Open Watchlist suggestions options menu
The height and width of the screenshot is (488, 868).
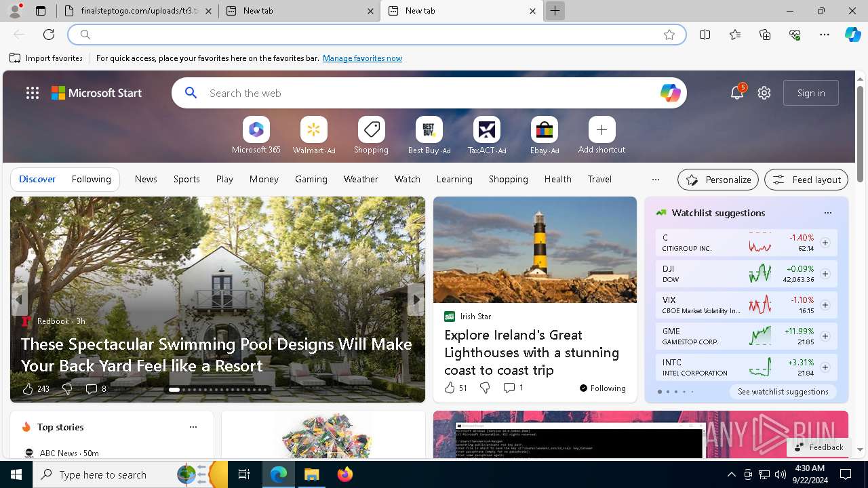(827, 213)
